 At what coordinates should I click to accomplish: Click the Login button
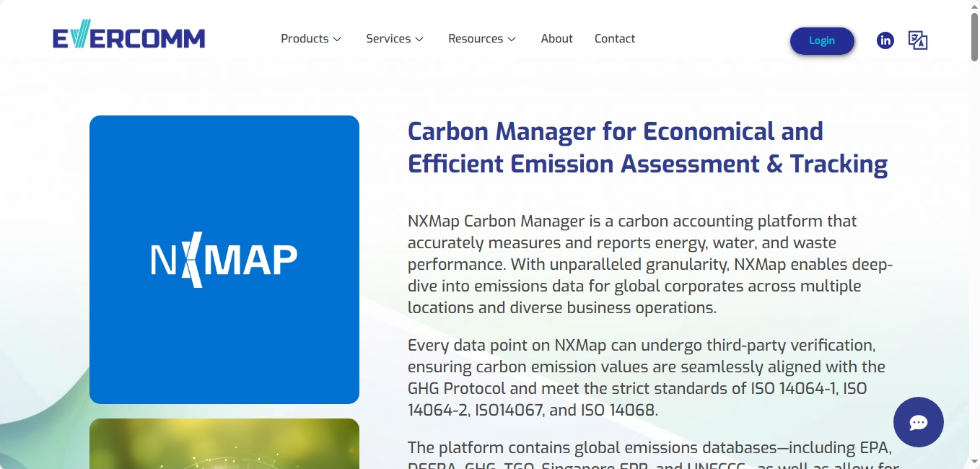click(x=822, y=40)
